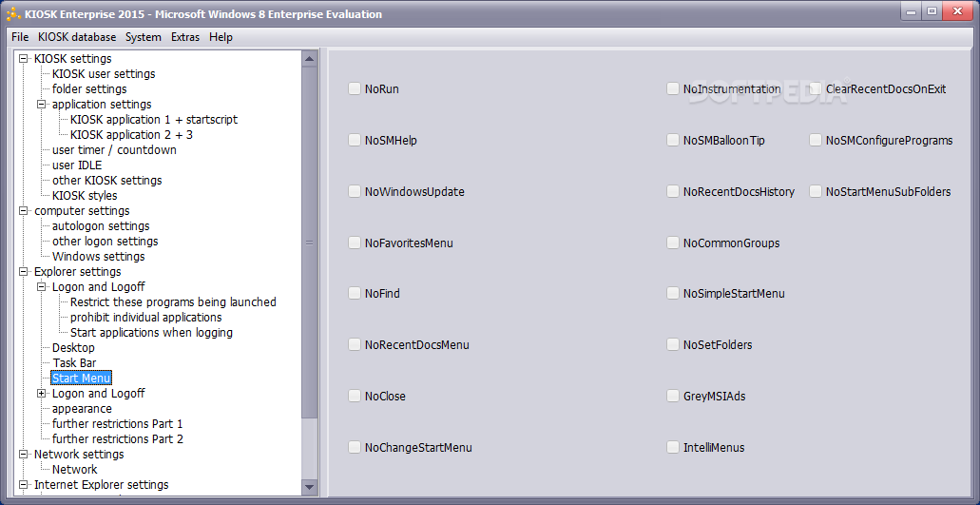Select KIOSK application 1 + startscript

pos(154,120)
